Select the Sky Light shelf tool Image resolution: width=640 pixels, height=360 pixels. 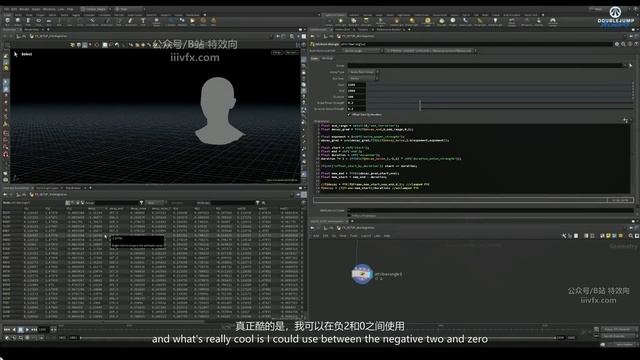click(x=442, y=21)
